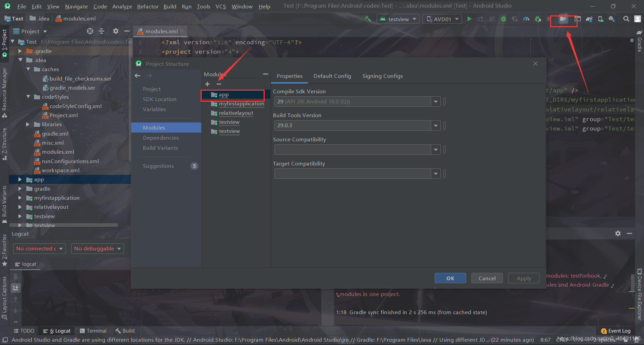Go back using Project Structure back arrow
The height and width of the screenshot is (345, 644).
click(138, 76)
